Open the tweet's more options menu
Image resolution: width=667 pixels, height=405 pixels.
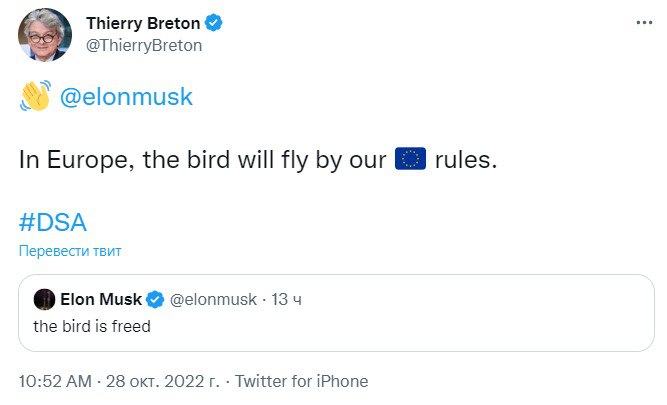point(639,21)
